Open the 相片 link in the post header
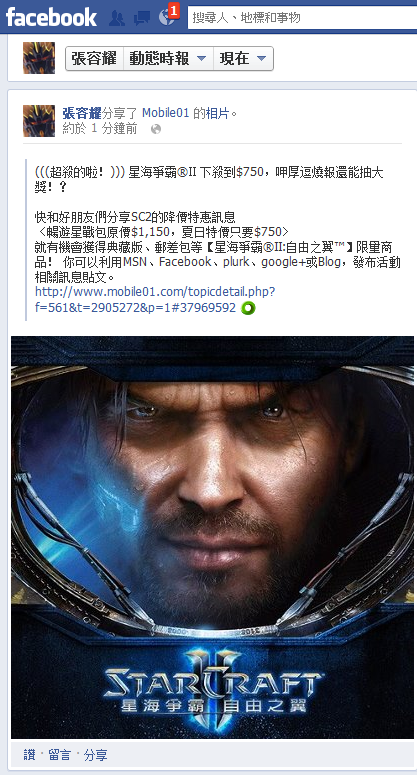 click(x=218, y=113)
